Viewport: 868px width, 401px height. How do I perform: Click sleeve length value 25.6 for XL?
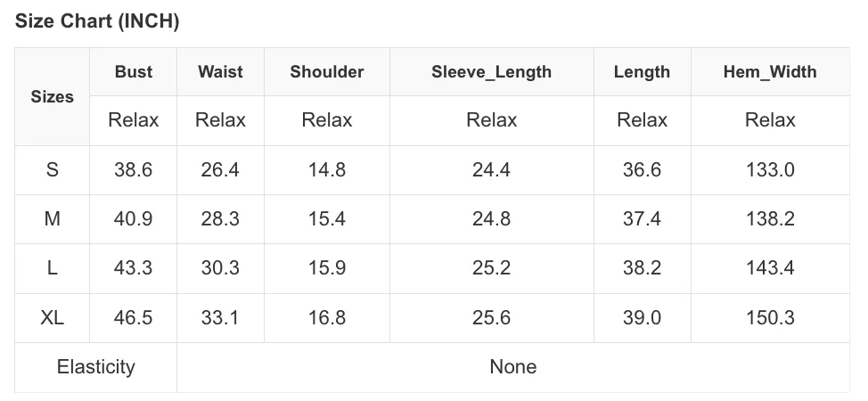(x=492, y=318)
